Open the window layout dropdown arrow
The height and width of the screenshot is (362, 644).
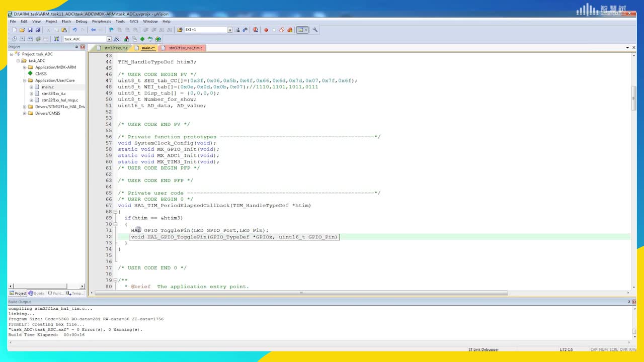pyautogui.click(x=306, y=30)
